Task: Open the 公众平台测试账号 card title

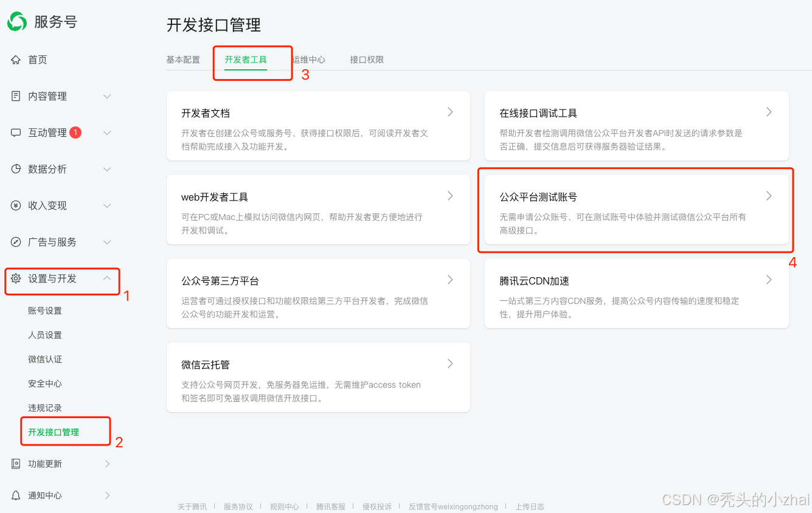Action: pos(538,197)
